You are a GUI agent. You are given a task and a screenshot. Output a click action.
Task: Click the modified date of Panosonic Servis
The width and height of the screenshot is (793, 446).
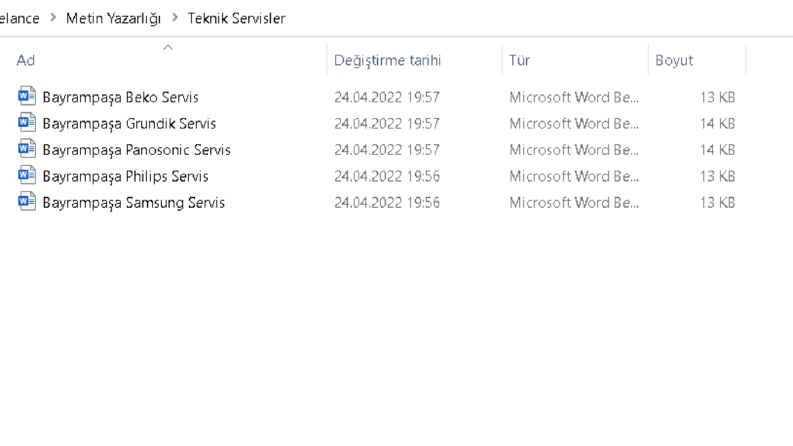(387, 150)
